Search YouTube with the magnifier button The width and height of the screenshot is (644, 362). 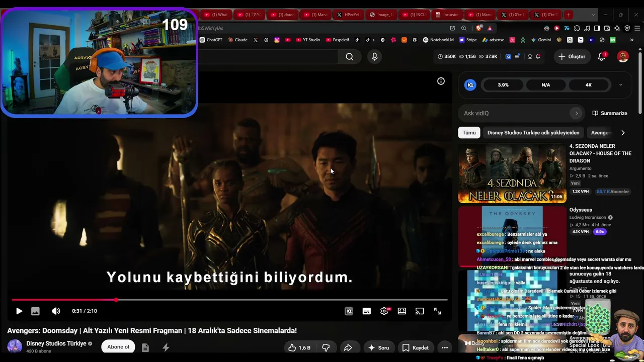[x=350, y=57]
